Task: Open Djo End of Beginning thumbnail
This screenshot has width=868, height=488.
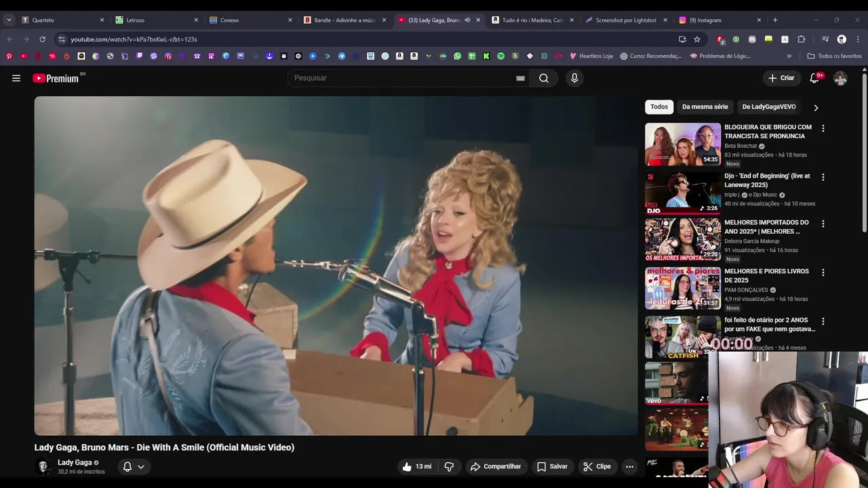Action: pyautogui.click(x=683, y=192)
